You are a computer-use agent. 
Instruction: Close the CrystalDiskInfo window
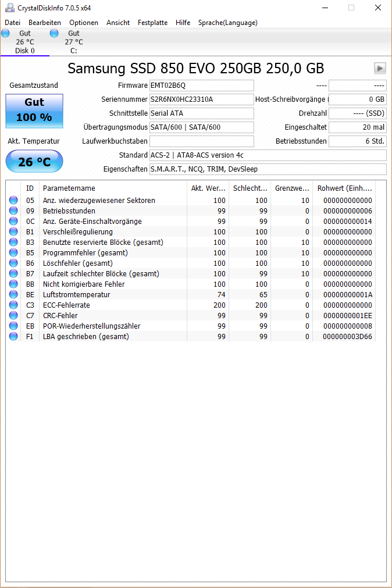378,8
